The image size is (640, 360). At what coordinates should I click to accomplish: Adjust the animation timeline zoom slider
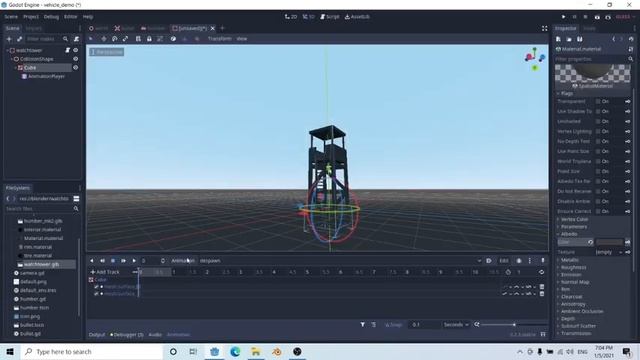pos(514,325)
